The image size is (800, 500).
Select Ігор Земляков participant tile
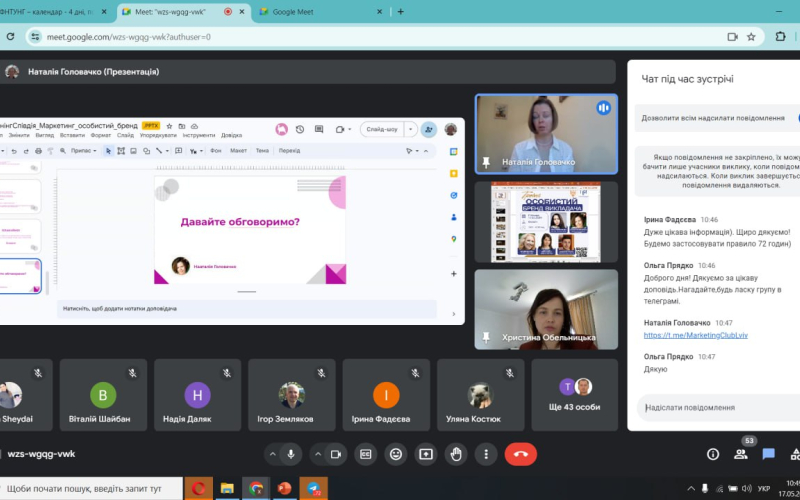pyautogui.click(x=292, y=395)
